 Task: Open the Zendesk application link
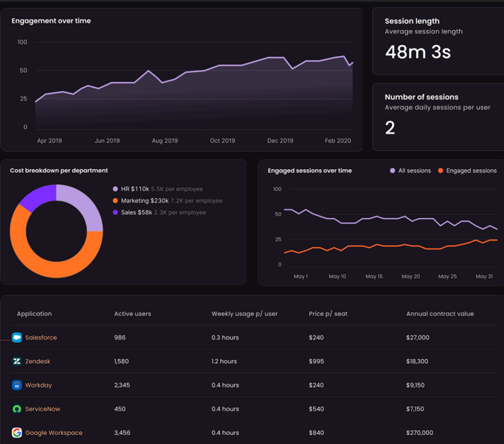38,362
